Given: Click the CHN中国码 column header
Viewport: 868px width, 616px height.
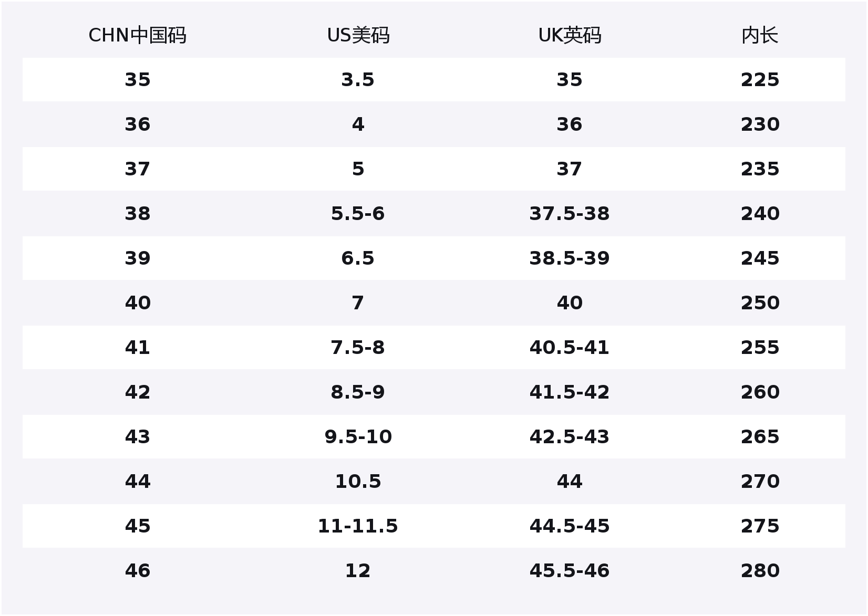Looking at the screenshot, I should (137, 36).
